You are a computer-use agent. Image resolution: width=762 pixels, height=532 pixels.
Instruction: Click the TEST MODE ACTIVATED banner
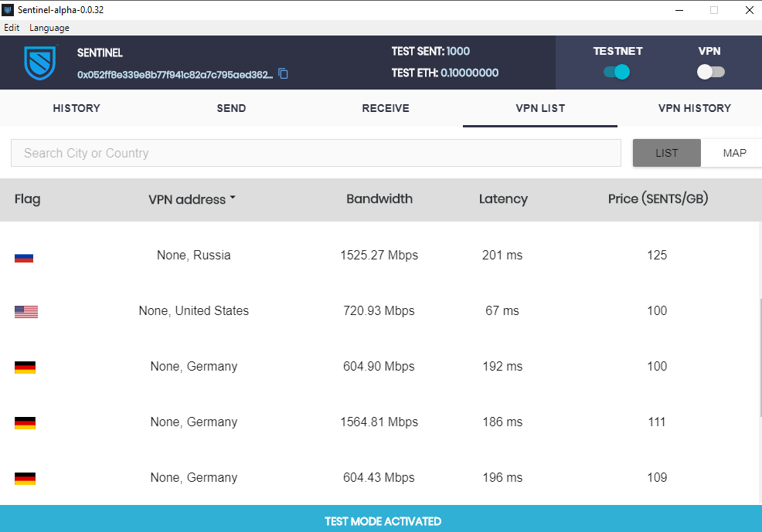click(381, 519)
